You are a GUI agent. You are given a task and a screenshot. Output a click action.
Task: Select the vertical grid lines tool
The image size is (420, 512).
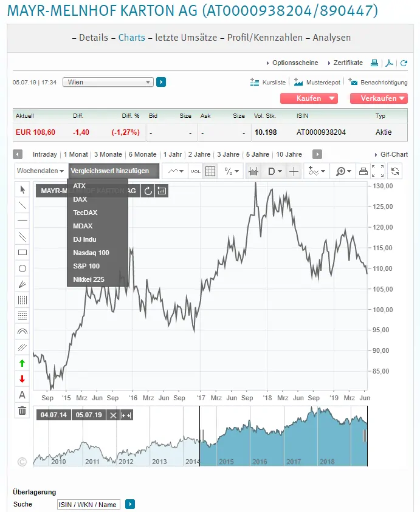22,300
